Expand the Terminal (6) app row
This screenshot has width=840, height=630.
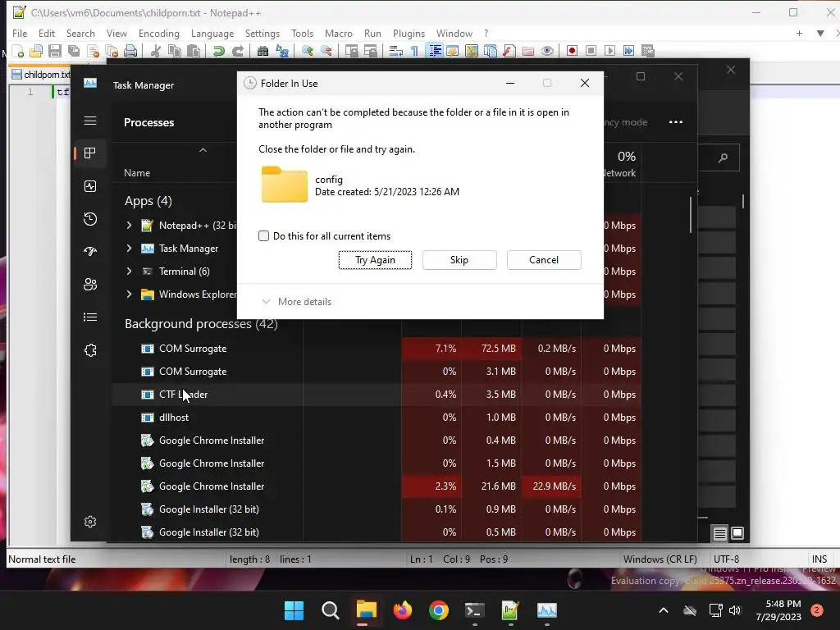[x=129, y=272]
